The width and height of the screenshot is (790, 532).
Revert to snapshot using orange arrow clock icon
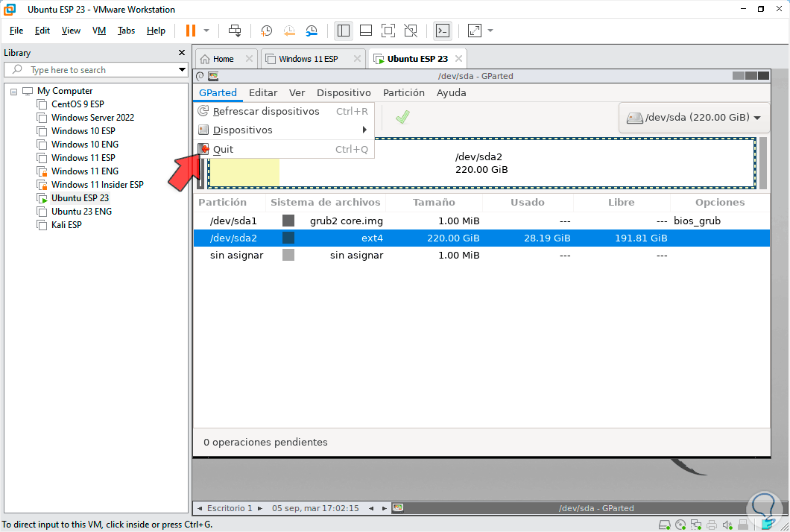click(289, 31)
